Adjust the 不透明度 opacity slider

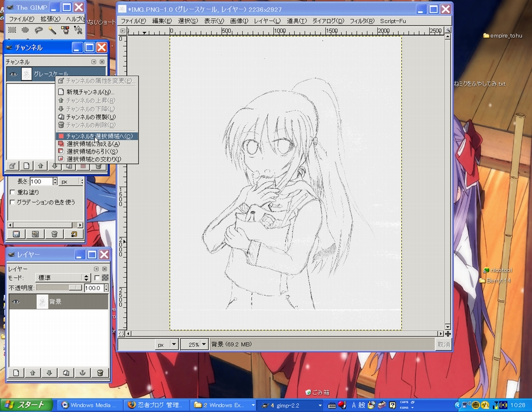(x=59, y=288)
